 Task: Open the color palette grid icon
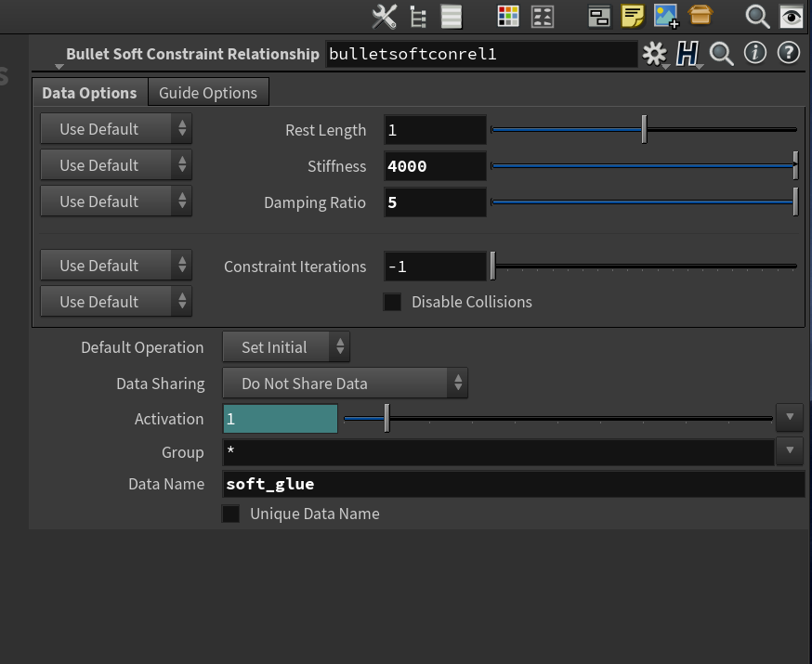point(508,17)
